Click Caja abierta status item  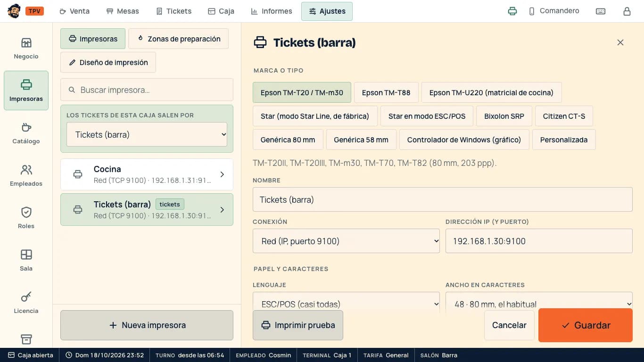(31, 355)
